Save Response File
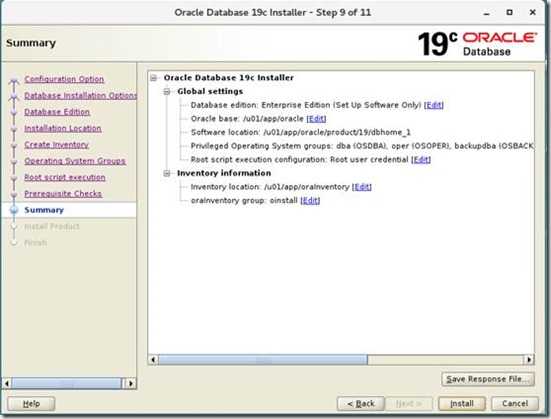The height and width of the screenshot is (419, 551). click(x=488, y=379)
